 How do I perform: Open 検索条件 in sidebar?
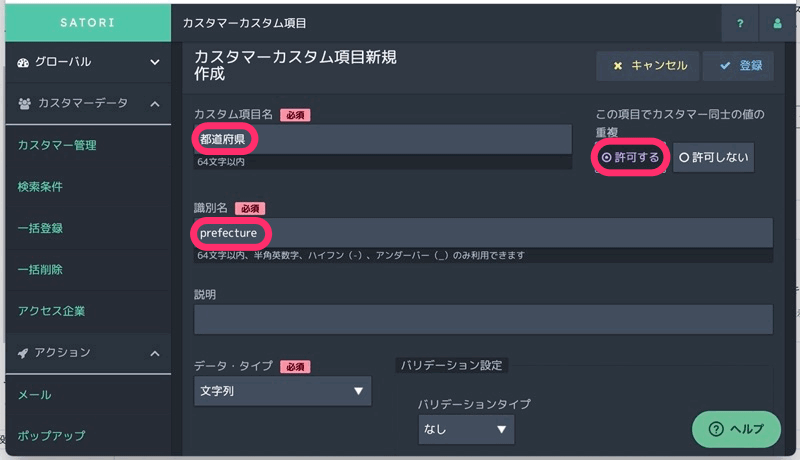pyautogui.click(x=40, y=187)
